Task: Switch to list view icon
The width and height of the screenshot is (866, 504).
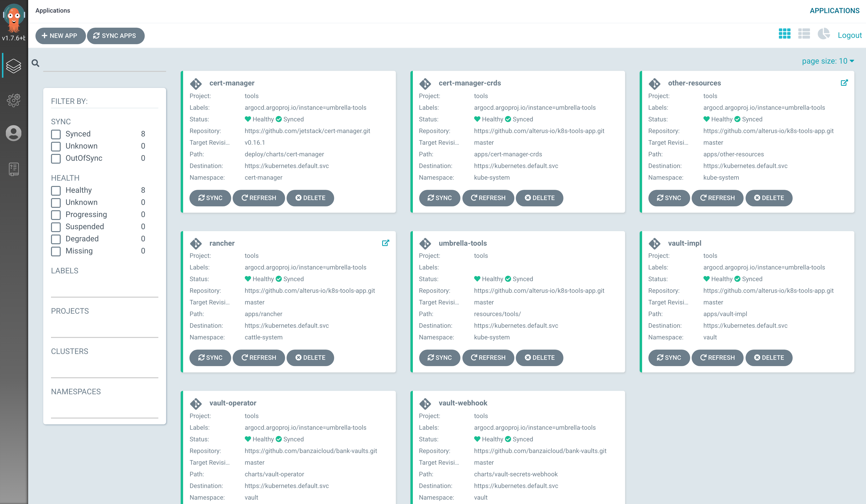Action: (x=804, y=34)
